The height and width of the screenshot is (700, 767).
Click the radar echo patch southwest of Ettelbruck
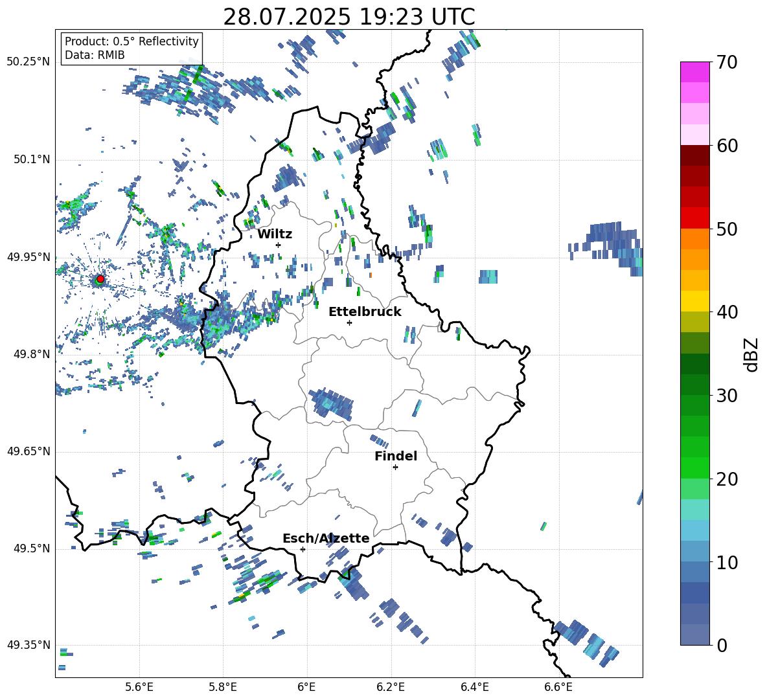tap(330, 403)
